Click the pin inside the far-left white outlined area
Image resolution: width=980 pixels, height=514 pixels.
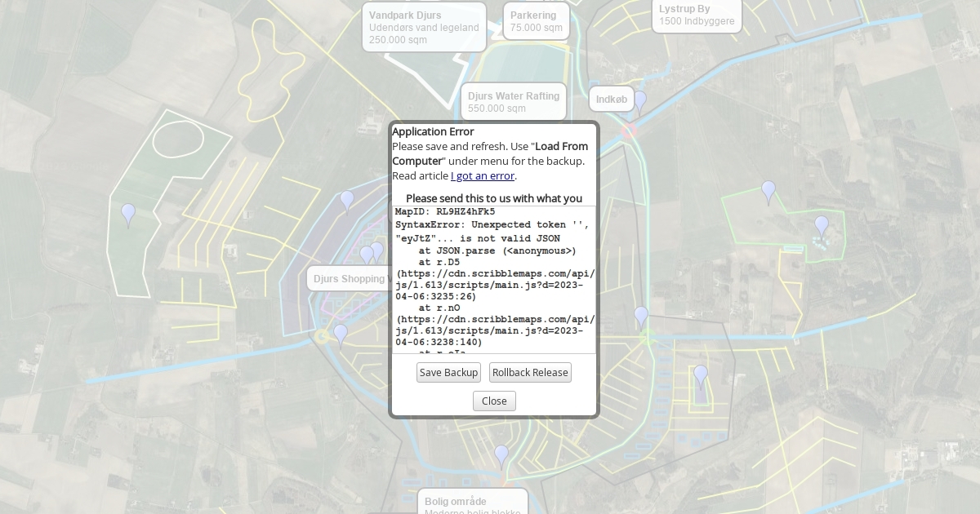(128, 214)
